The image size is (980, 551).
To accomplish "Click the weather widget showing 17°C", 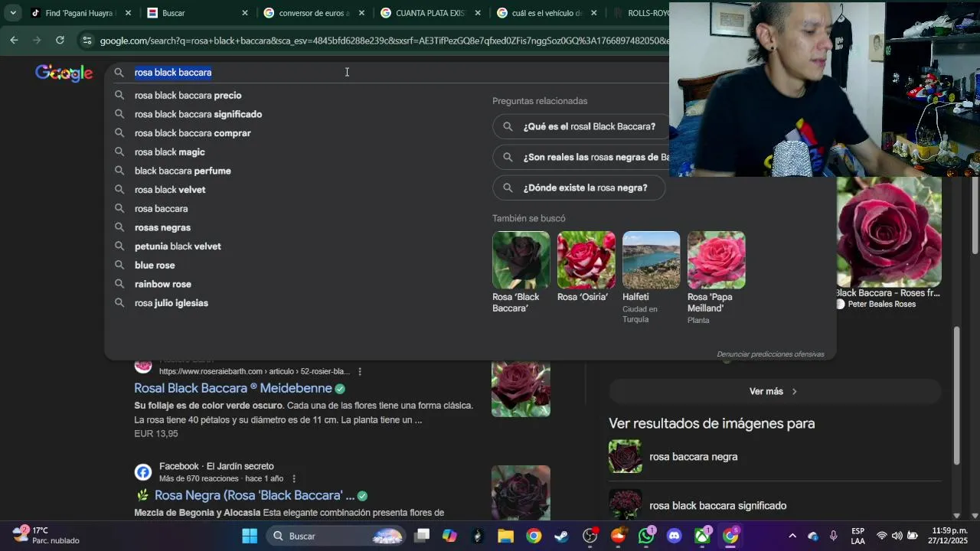I will (46, 535).
